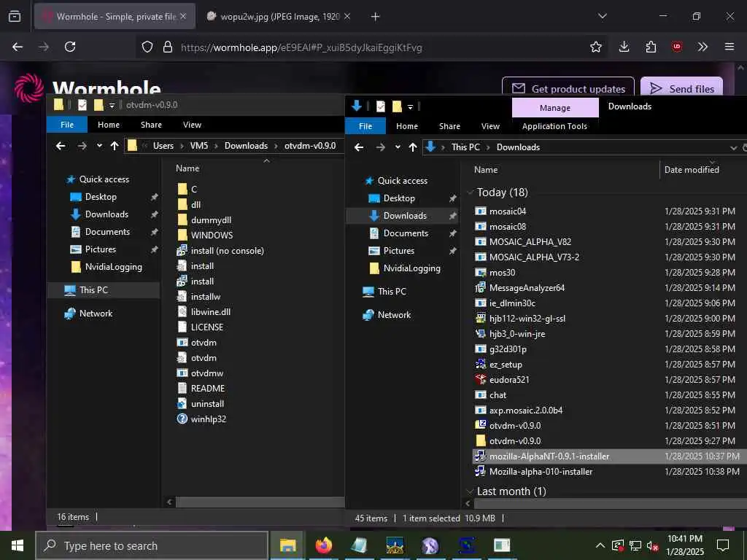Go up one level in Downloads window
Screen dimensions: 747x560
point(413,147)
